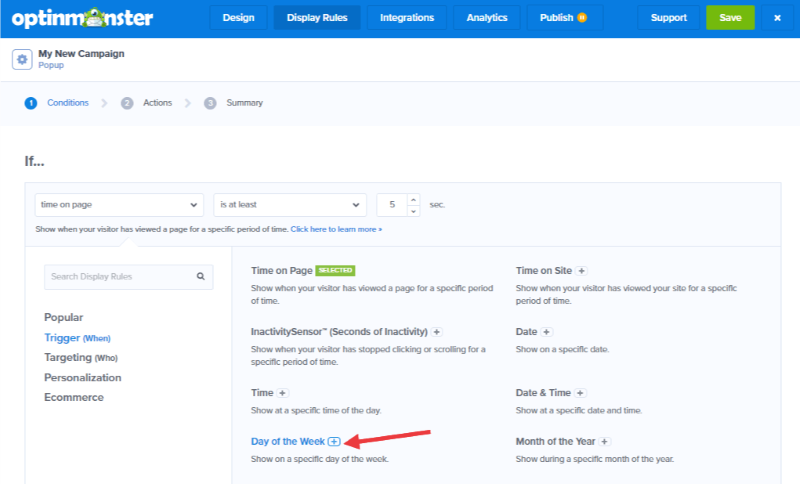Click the seconds value field
Viewport: 800px width, 484px height.
click(392, 205)
